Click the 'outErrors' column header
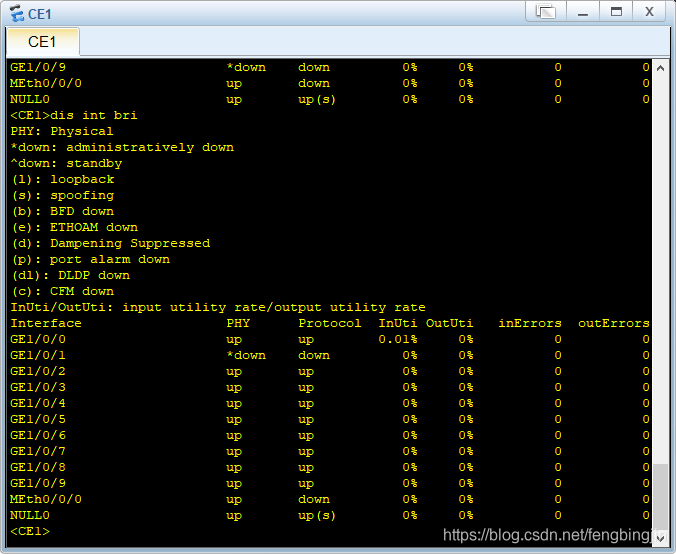Viewport: 676px width, 554px height. [x=613, y=323]
